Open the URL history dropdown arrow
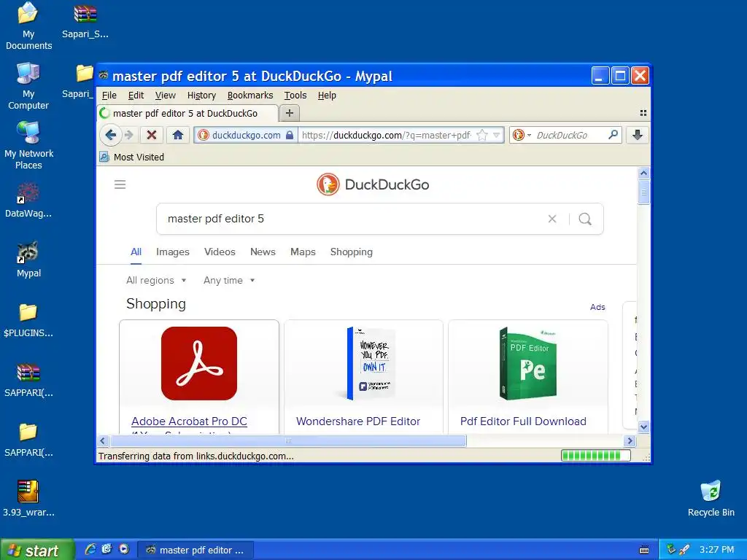The width and height of the screenshot is (747, 560). tap(497, 135)
